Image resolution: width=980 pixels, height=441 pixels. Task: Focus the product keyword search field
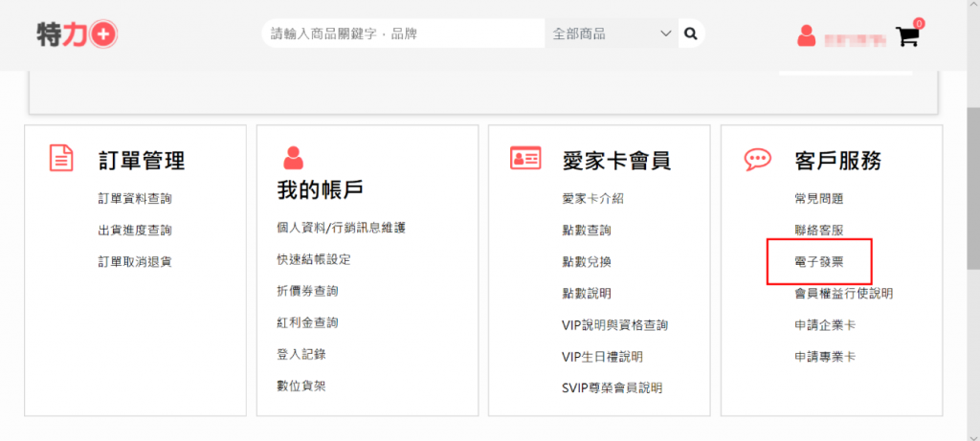[x=403, y=33]
